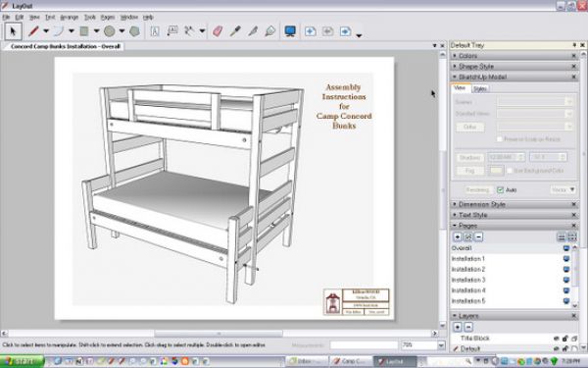Open the Pages menu
Viewport: 588px width, 368px height.
108,18
